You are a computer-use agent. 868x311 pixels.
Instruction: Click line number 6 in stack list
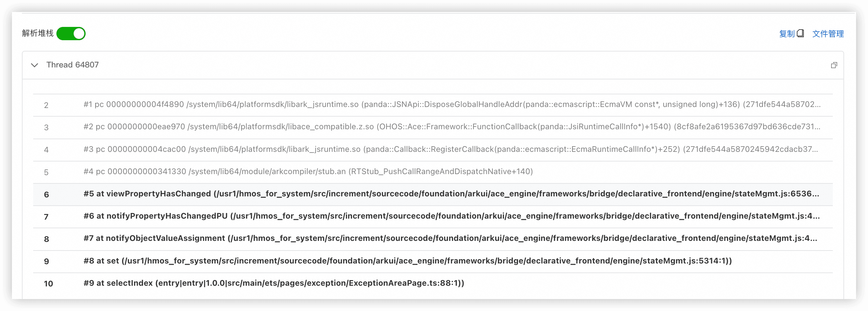tap(46, 195)
